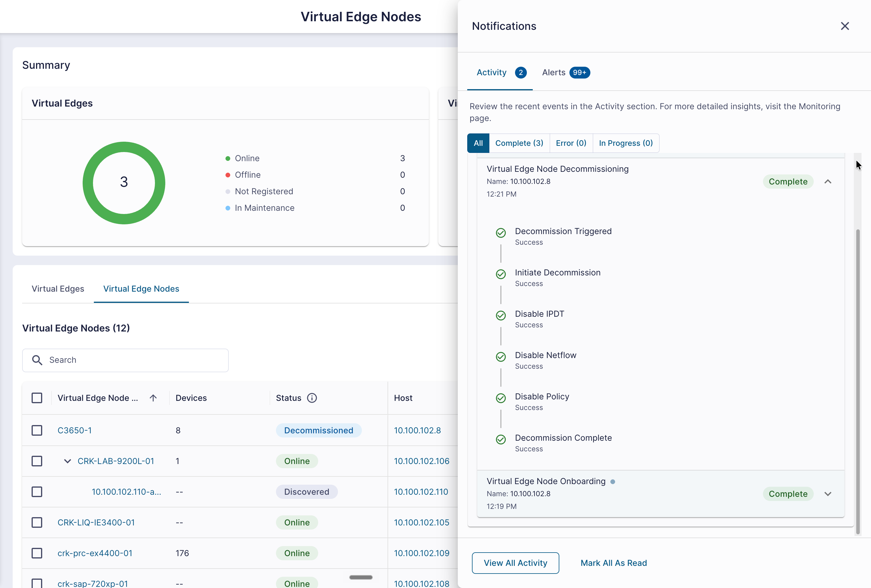The width and height of the screenshot is (871, 588).
Task: Collapse the Decommissioning notification details
Action: point(828,181)
